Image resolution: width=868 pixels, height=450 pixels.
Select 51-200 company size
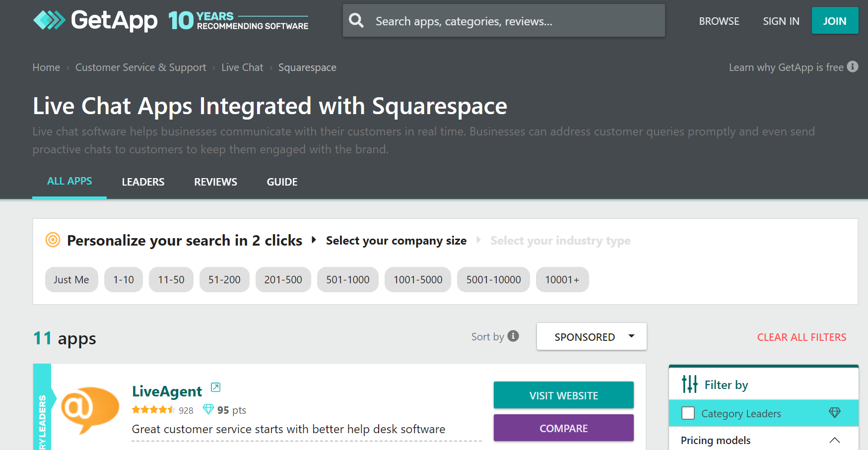coord(224,280)
